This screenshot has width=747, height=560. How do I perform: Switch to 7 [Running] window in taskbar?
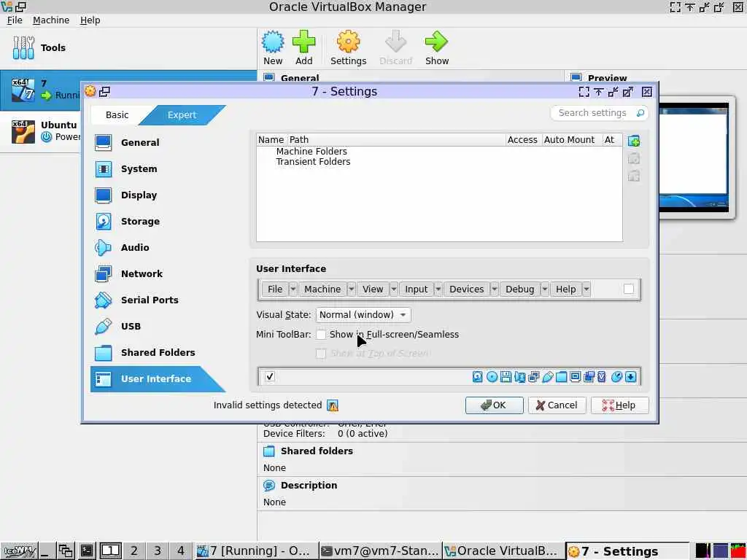point(256,551)
